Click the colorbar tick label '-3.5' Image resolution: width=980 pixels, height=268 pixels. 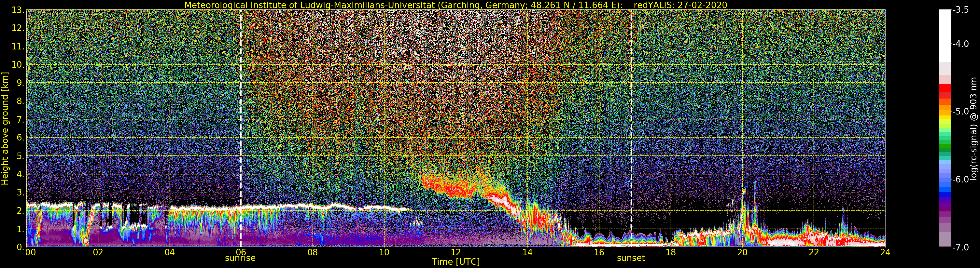click(960, 10)
